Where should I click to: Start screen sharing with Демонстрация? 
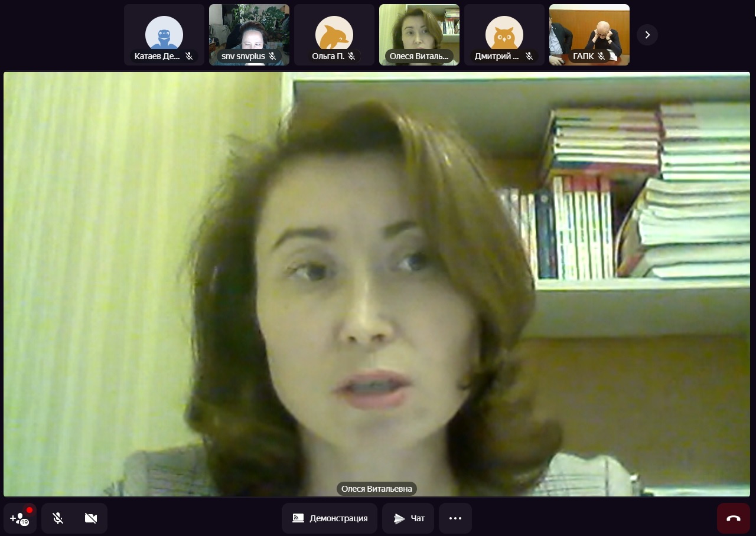coord(330,518)
